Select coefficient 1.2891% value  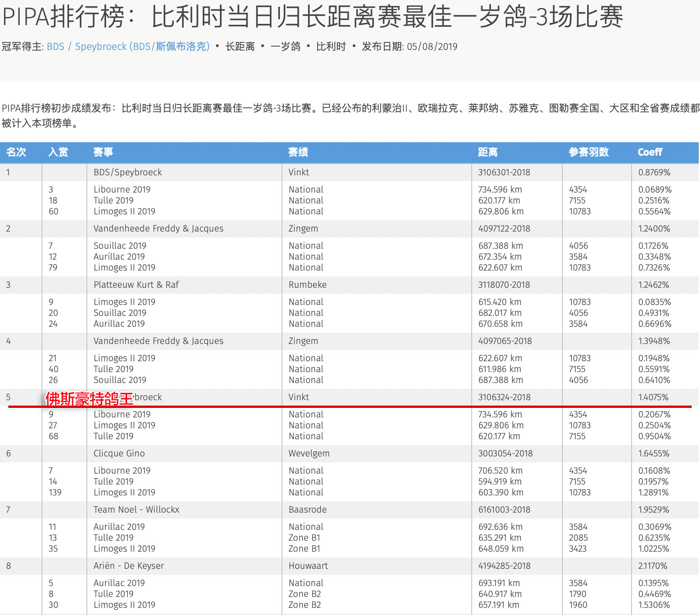653,493
